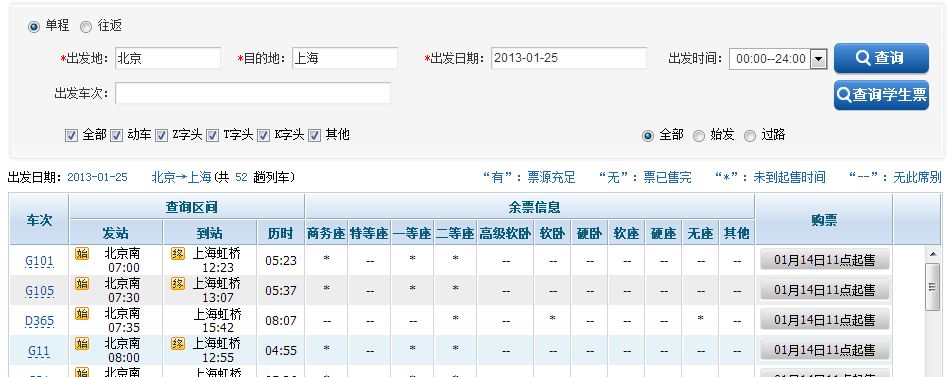Open train number link G11
The height and width of the screenshot is (377, 949).
click(x=39, y=351)
